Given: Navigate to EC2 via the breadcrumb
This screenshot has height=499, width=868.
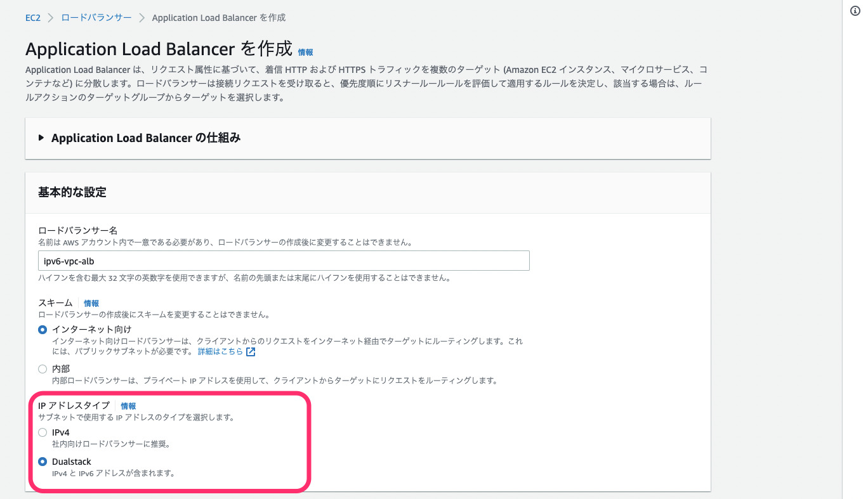Looking at the screenshot, I should tap(33, 18).
